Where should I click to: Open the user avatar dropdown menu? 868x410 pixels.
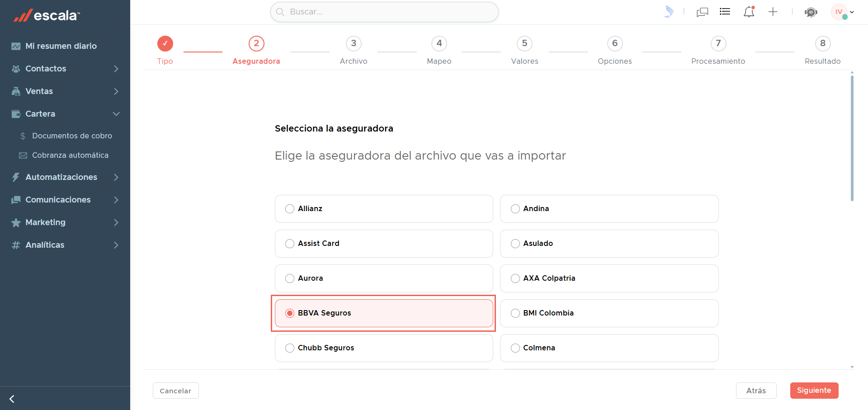tap(843, 12)
